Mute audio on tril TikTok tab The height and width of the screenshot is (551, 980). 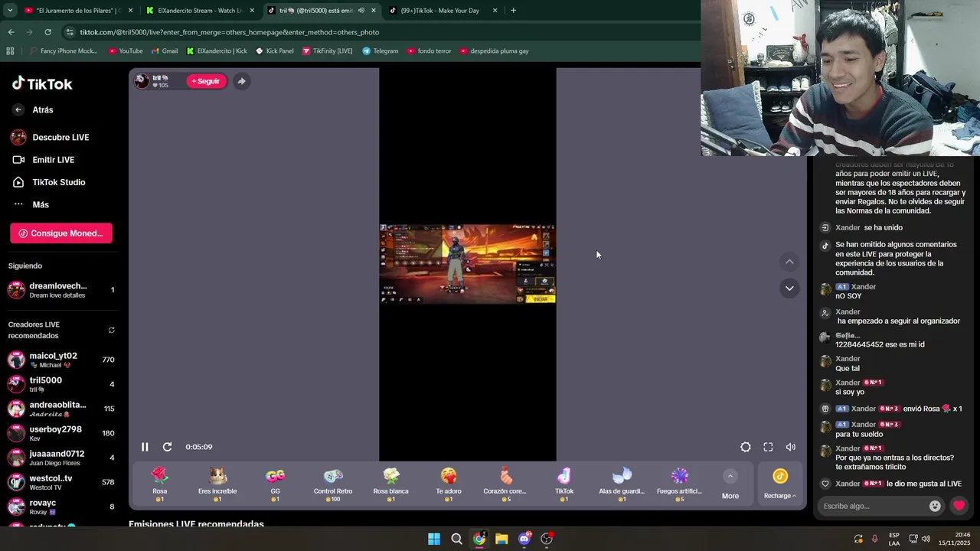point(361,11)
